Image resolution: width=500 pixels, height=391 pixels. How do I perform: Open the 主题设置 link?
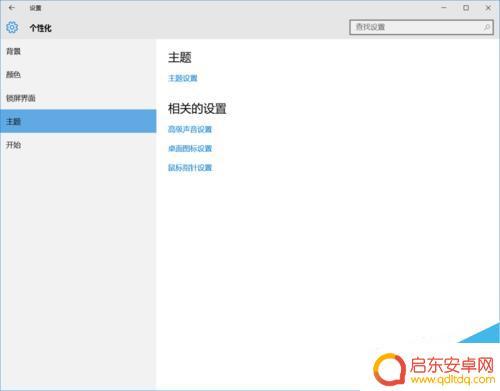pyautogui.click(x=183, y=78)
